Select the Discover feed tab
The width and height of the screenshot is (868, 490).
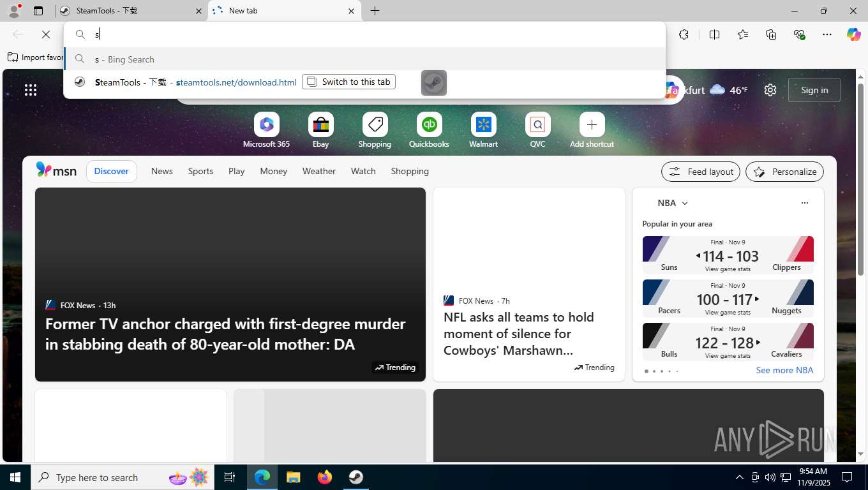click(x=112, y=171)
